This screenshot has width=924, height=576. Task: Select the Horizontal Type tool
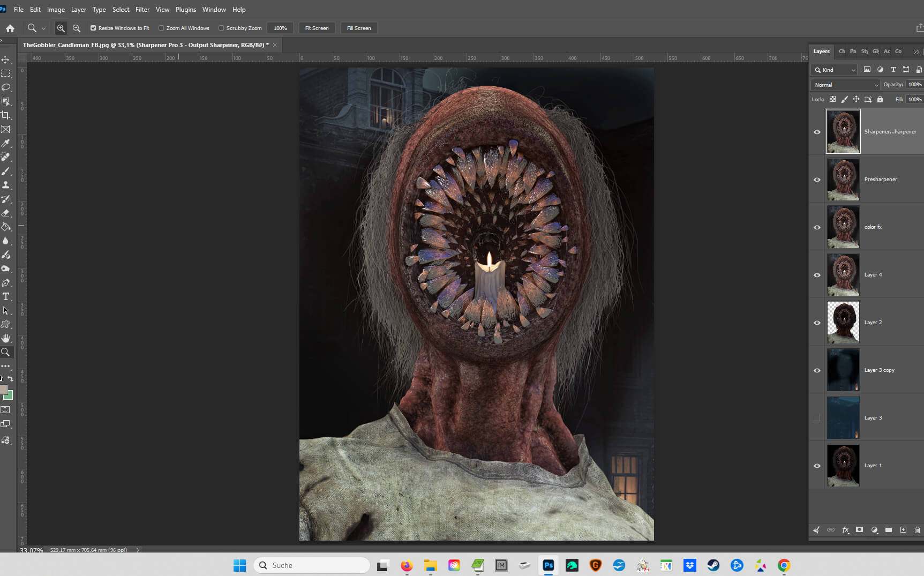pos(6,296)
